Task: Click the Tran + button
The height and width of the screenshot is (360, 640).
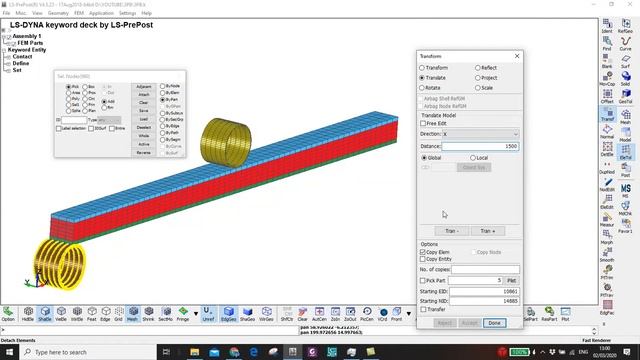Action: (488, 231)
